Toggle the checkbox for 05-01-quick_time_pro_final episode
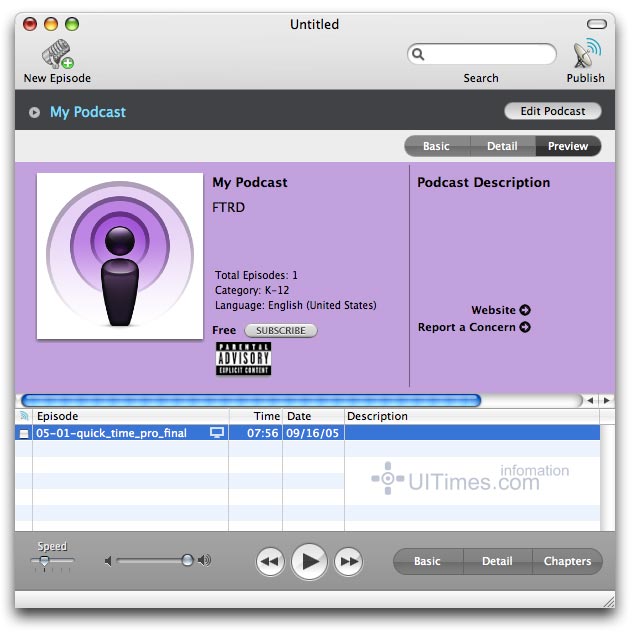This screenshot has height=633, width=634. [24, 434]
